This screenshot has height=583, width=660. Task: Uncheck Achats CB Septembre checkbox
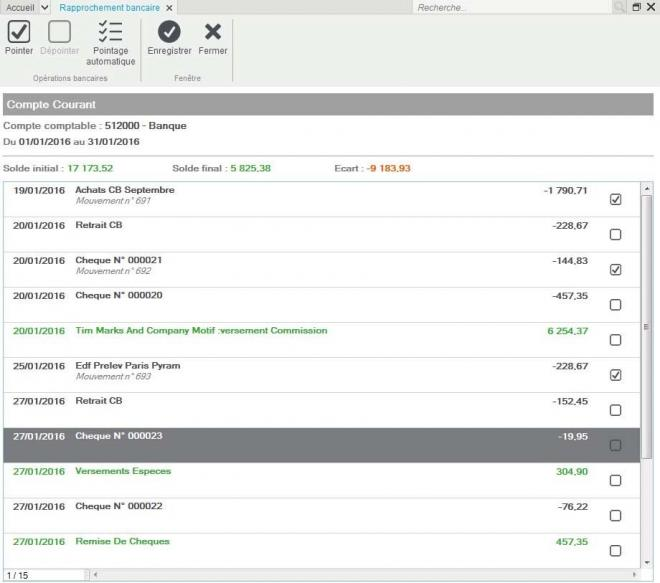tap(615, 199)
